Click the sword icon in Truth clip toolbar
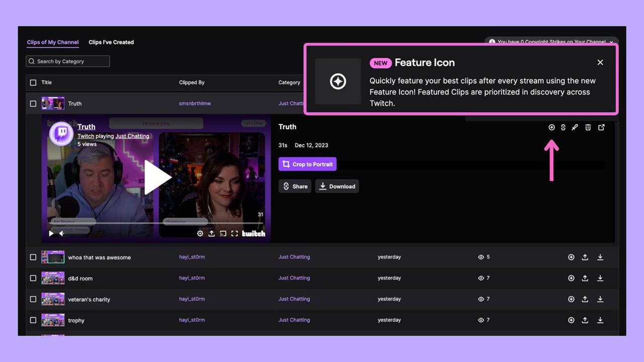 575,128
